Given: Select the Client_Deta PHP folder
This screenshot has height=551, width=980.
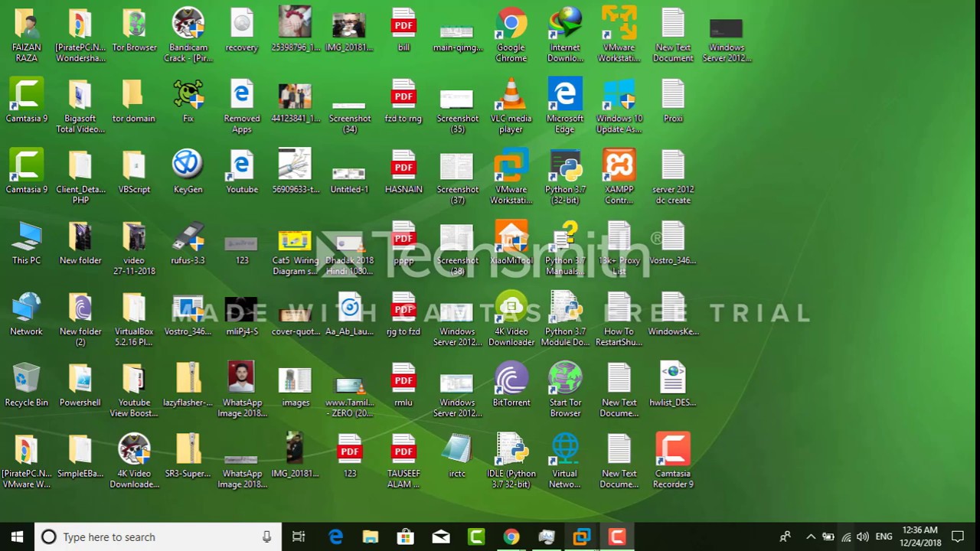Looking at the screenshot, I should point(80,177).
